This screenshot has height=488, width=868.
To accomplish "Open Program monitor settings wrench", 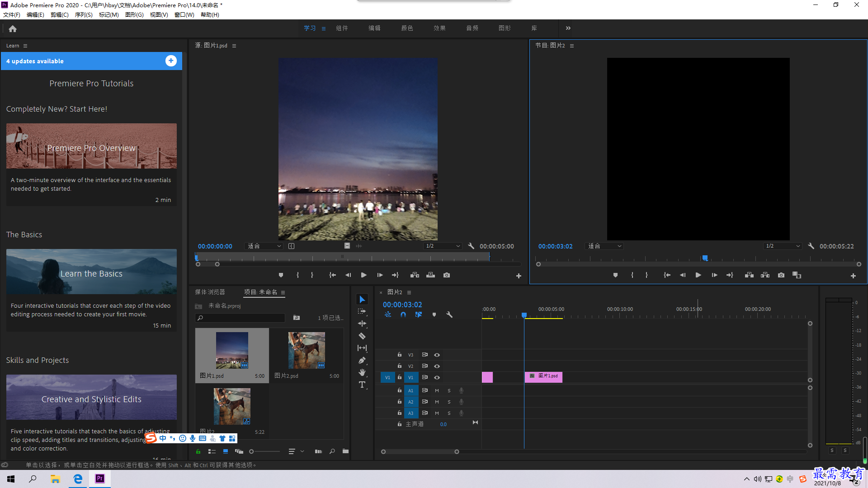I will coord(811,246).
